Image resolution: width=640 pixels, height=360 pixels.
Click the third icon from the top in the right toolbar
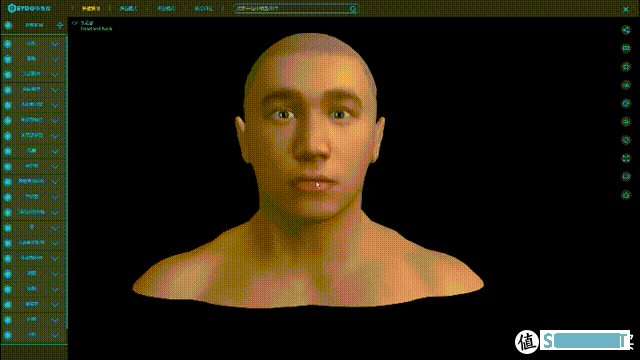click(x=626, y=67)
